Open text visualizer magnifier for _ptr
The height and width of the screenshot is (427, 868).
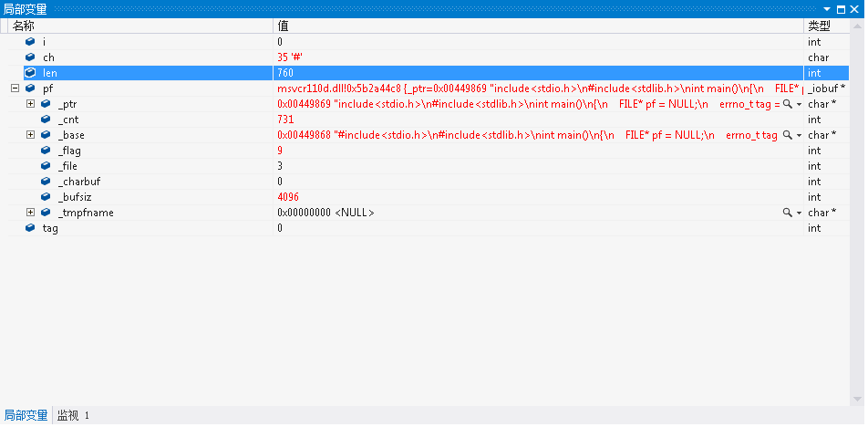coord(787,104)
